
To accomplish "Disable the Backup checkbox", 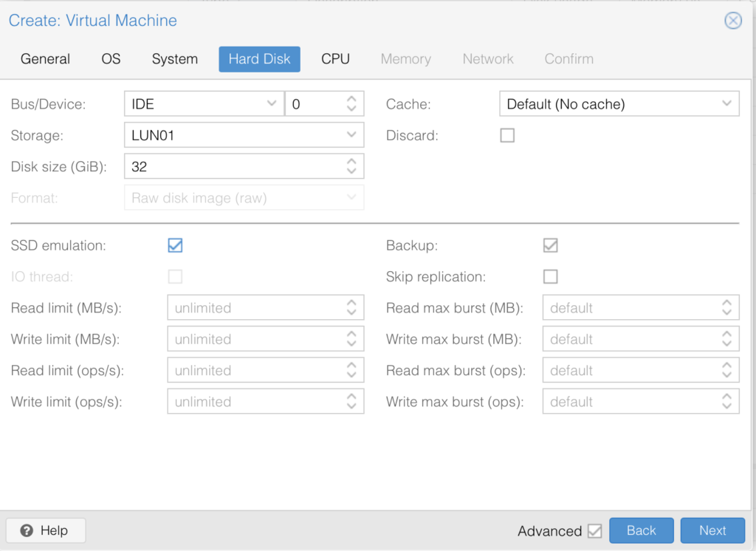I will (550, 244).
